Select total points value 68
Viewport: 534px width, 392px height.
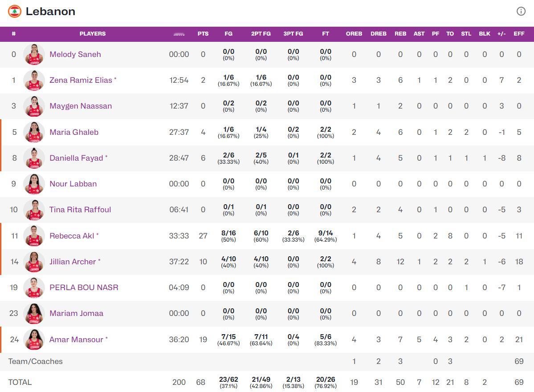[x=200, y=383]
